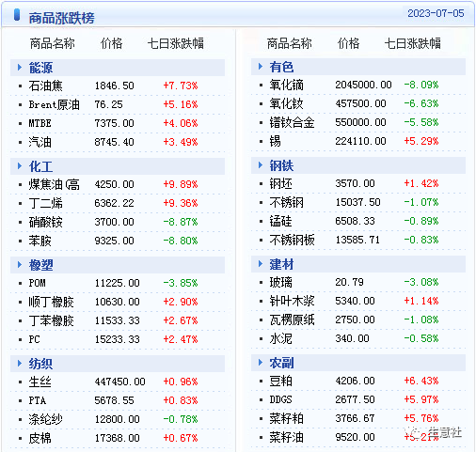Select the 镨钕合金 commodity
This screenshot has height=452, width=476.
coord(292,122)
